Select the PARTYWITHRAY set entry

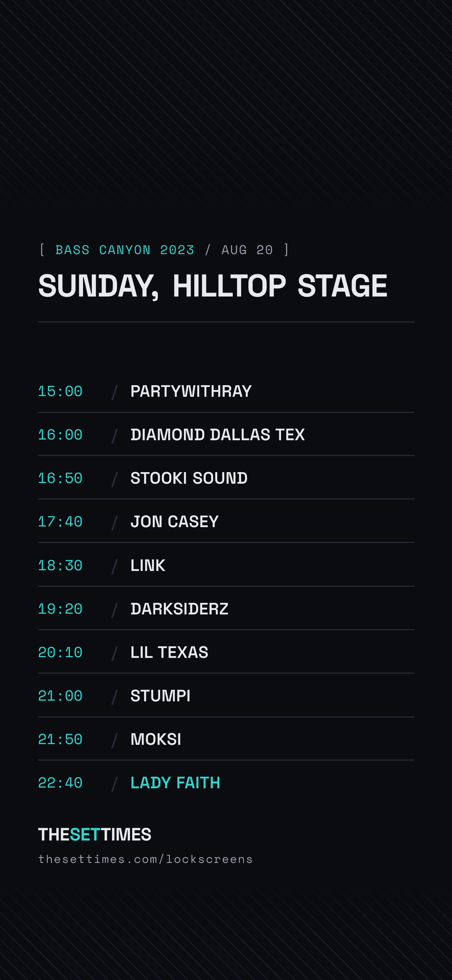(x=226, y=391)
